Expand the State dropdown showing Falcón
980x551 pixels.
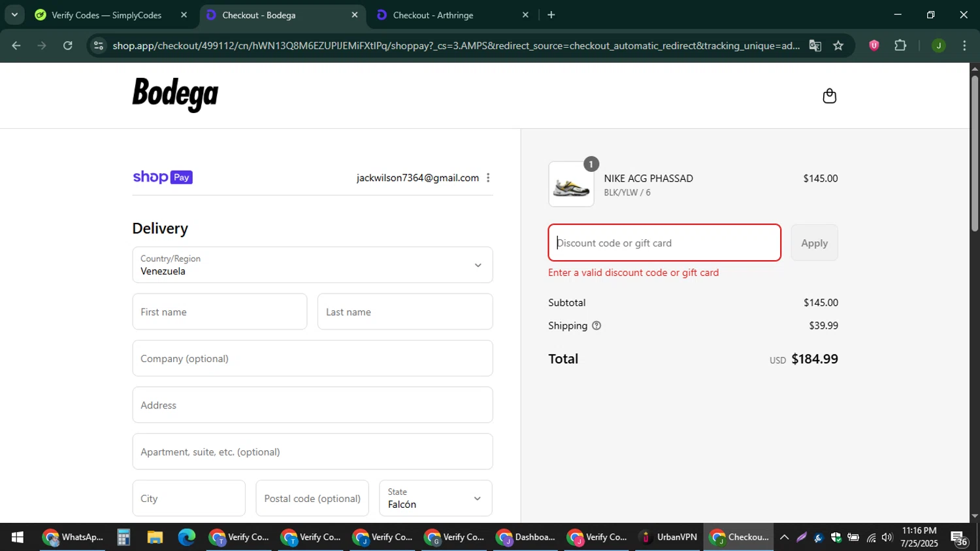coord(436,498)
